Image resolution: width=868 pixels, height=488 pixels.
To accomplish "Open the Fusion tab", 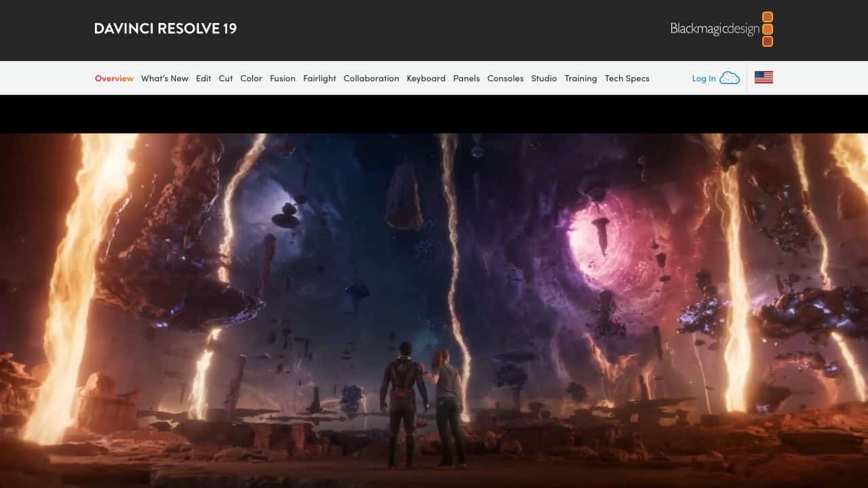I will 283,79.
